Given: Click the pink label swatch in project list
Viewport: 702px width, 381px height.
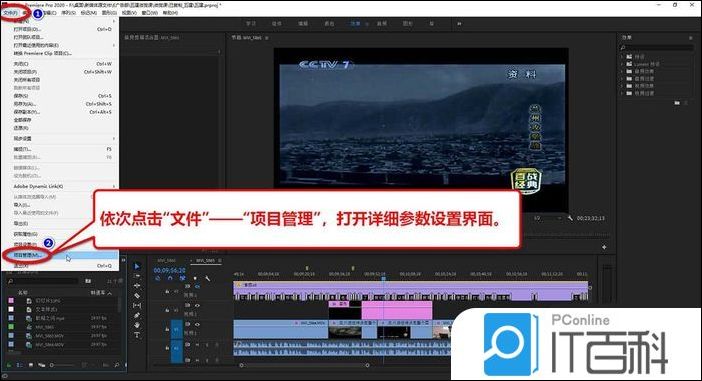Looking at the screenshot, I should pos(11,301).
